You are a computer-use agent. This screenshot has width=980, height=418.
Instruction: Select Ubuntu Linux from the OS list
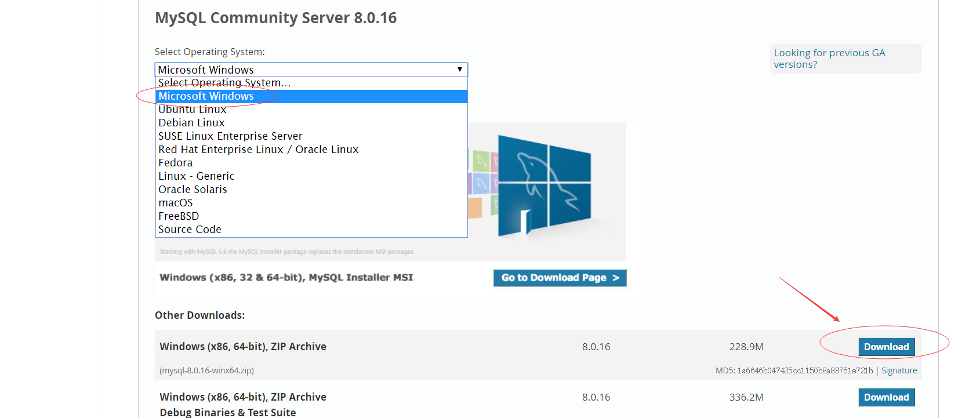pos(311,110)
